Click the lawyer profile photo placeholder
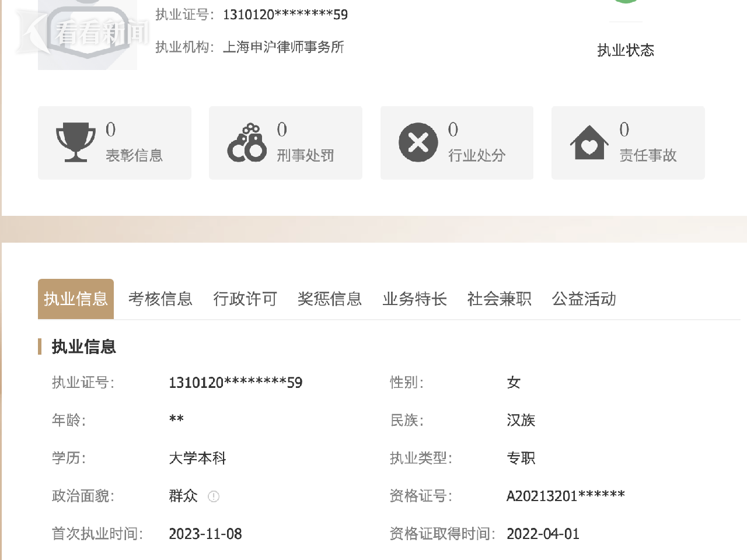 click(88, 35)
